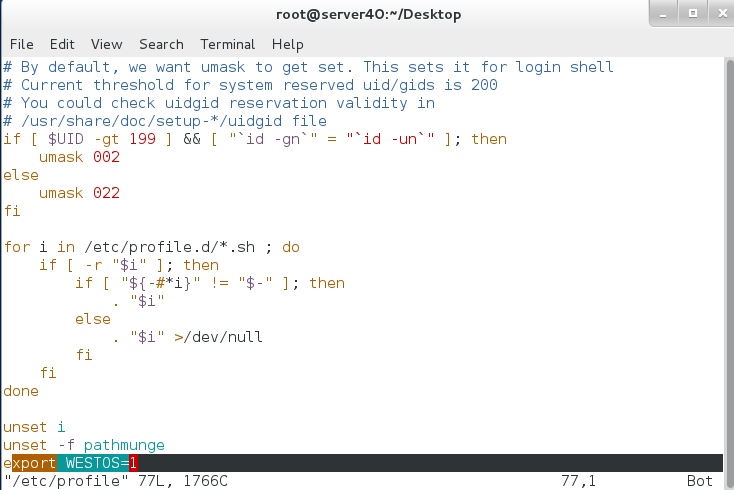Viewport: 734px width, 490px height.
Task: Click comment '# Current threshold for system reserved'
Action: pos(250,85)
